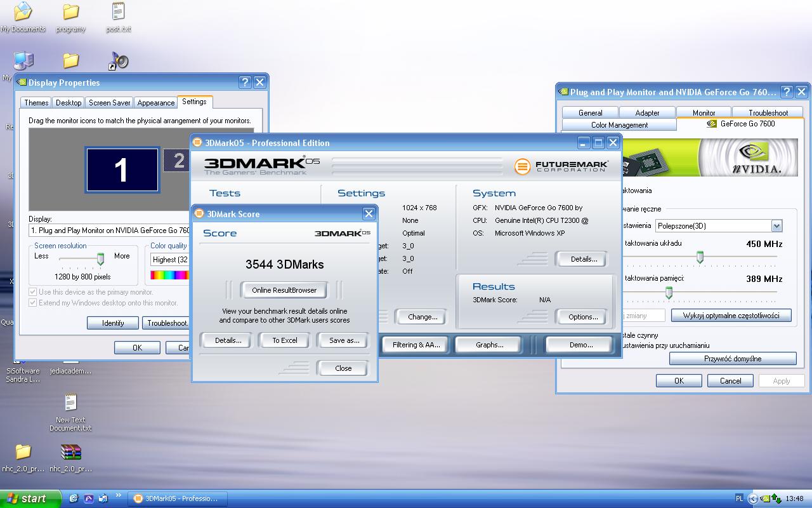Viewport: 812px width, 508px height.
Task: Click the 3DMark05 title bar icon
Action: click(x=197, y=143)
